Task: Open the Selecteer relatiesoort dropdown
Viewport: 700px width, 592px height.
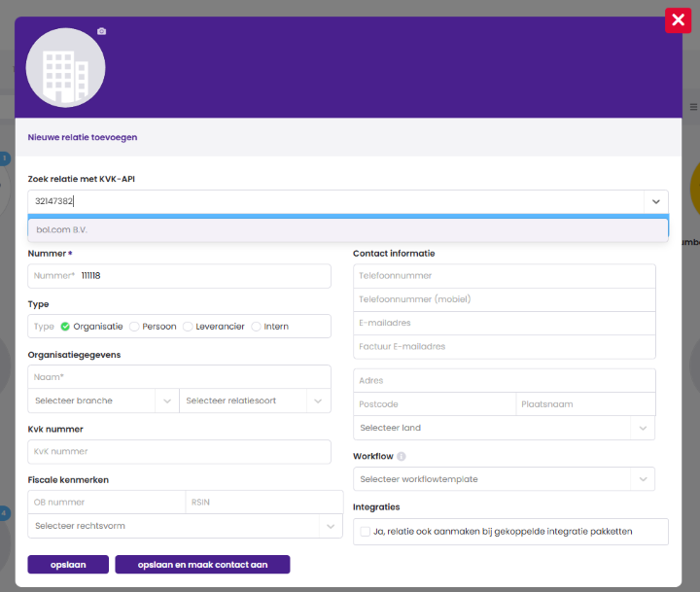Action: (318, 400)
